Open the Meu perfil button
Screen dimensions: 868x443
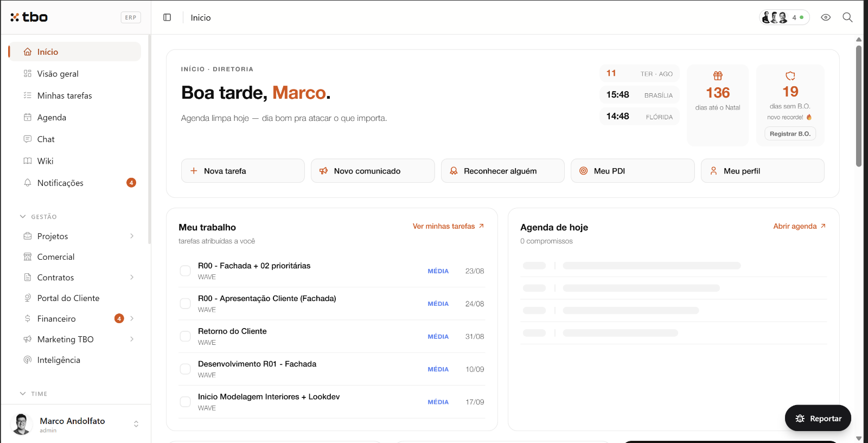coord(763,171)
